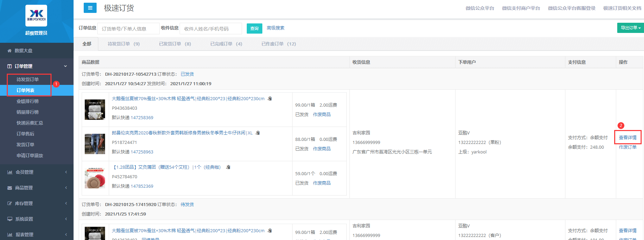Click 查看详情 for order DH-20210125-17415920
This screenshot has width=644, height=240.
(628, 230)
